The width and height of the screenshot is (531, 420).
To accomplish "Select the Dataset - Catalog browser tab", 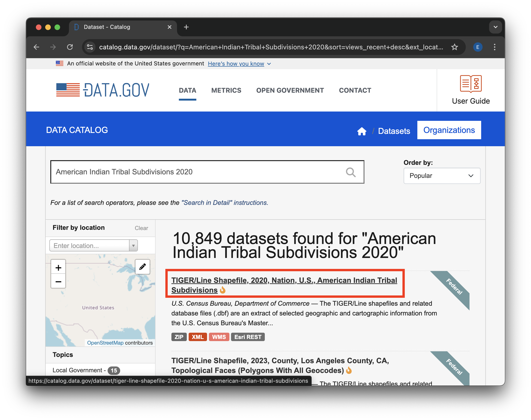I will [123, 27].
